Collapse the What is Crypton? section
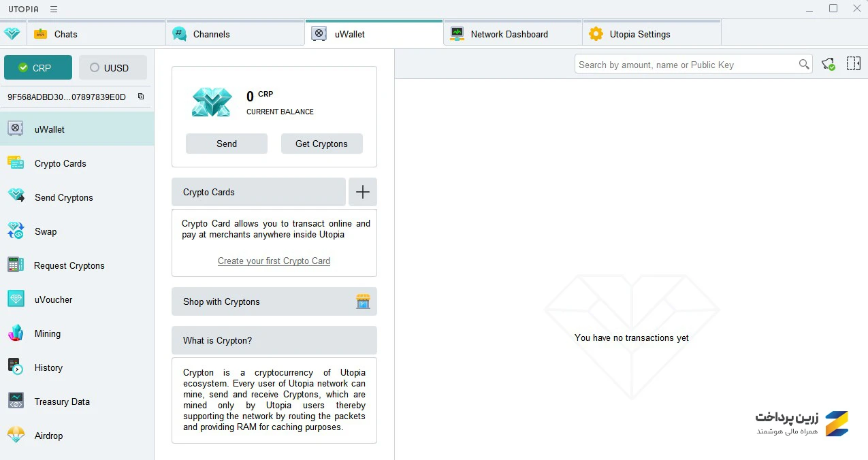 (274, 340)
